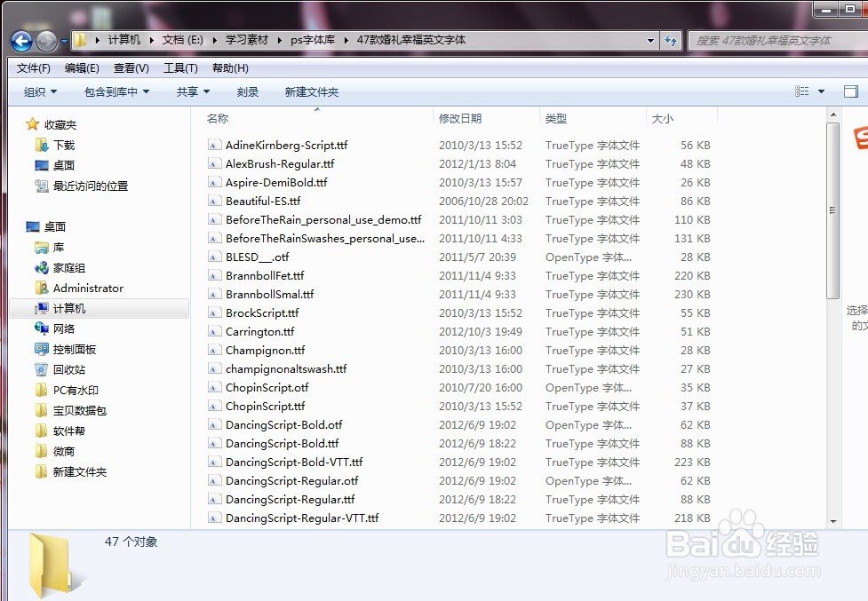Sort files by clicking the 名称 column header

click(x=219, y=118)
